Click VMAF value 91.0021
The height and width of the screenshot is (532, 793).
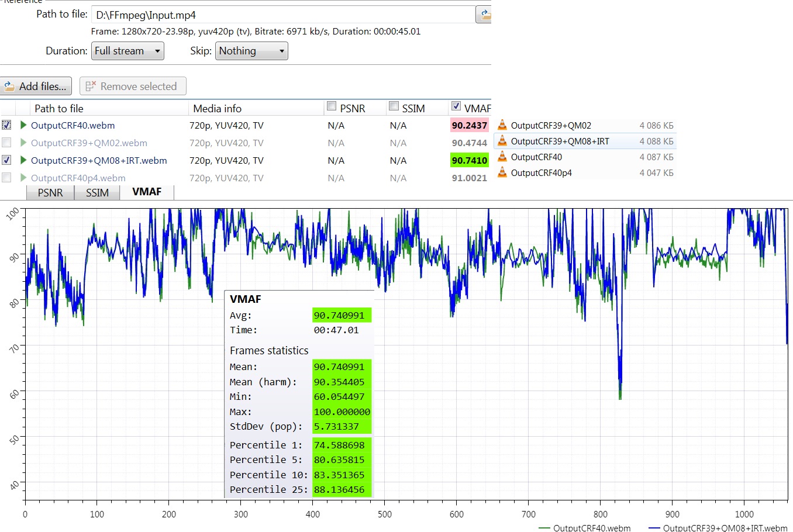point(469,178)
